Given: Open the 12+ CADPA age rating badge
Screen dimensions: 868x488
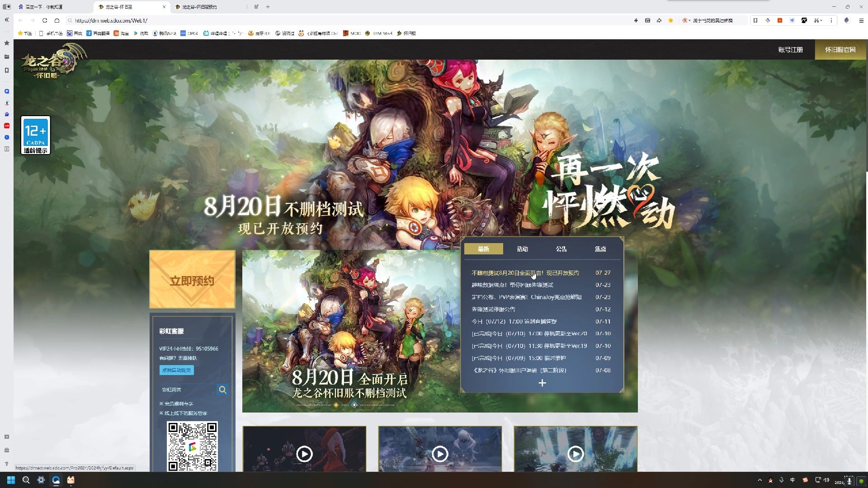Looking at the screenshot, I should (36, 135).
